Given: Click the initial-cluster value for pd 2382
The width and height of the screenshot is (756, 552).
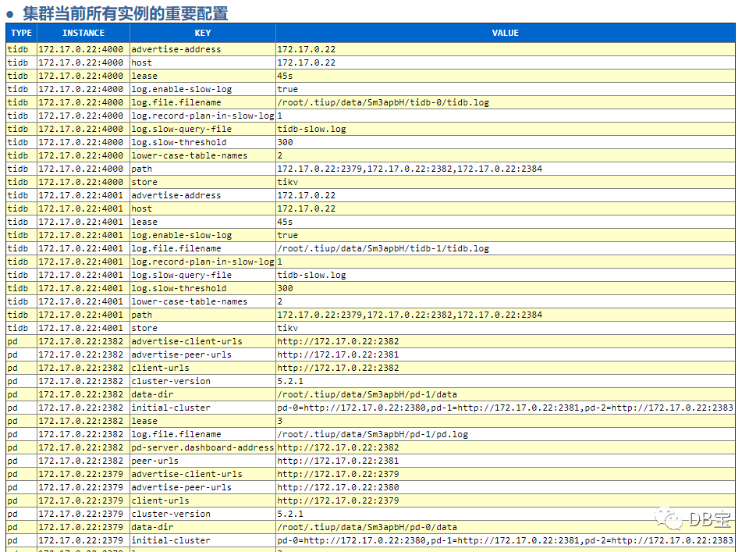Looking at the screenshot, I should coord(506,408).
